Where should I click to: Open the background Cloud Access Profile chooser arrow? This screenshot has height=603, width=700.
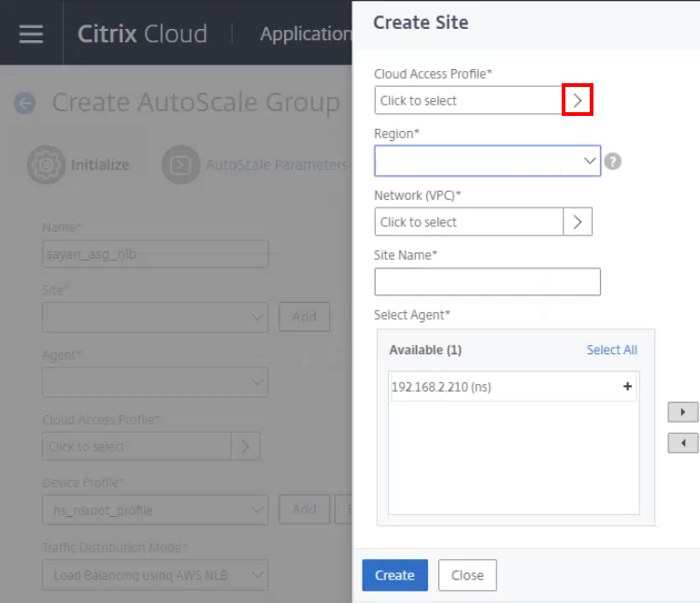tap(246, 446)
